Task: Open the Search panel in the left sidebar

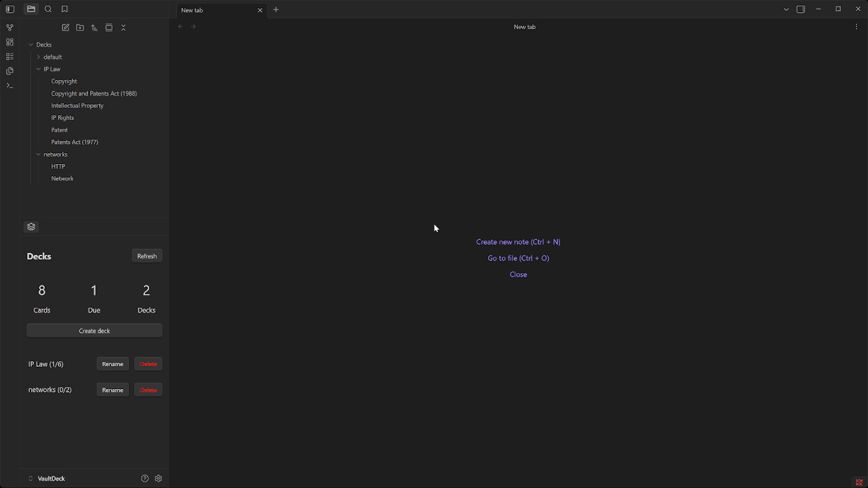Action: click(x=47, y=9)
